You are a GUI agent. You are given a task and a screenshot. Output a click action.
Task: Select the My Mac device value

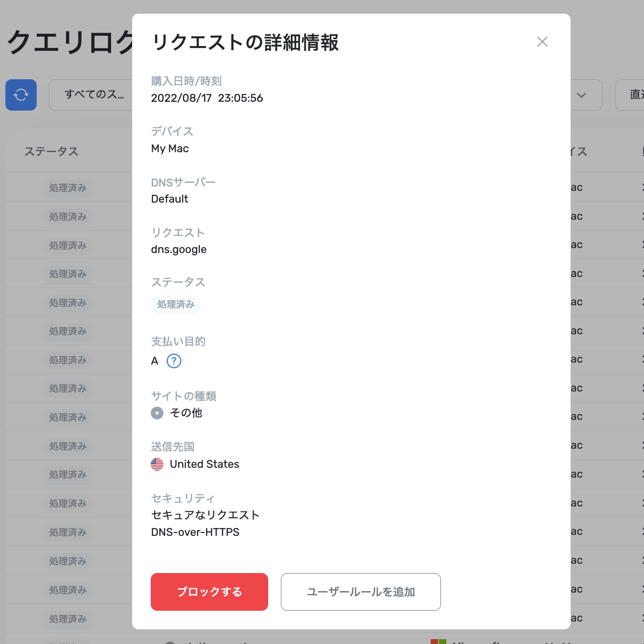(170, 149)
